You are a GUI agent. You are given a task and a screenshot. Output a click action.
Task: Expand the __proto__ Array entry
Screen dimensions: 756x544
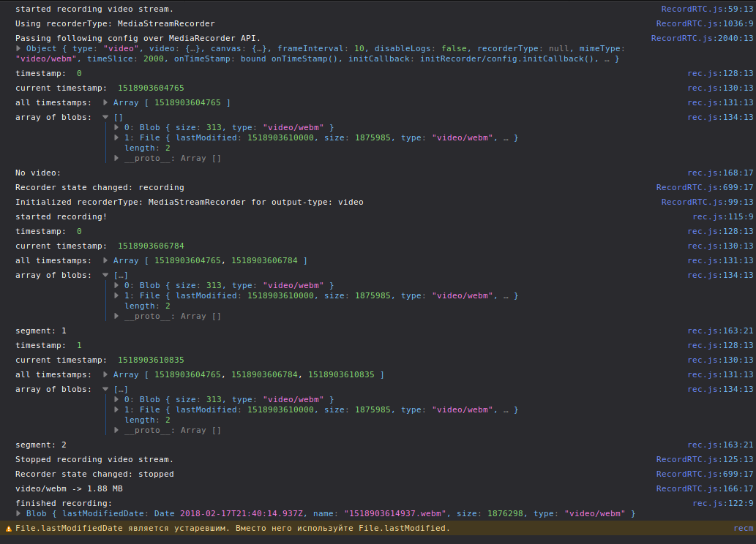[x=116, y=158]
